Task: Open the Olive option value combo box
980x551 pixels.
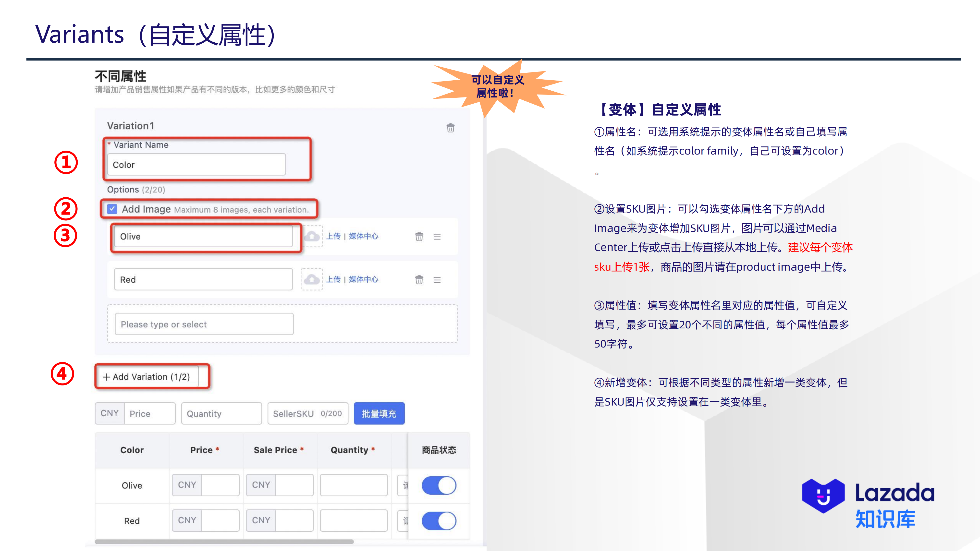Action: click(203, 237)
